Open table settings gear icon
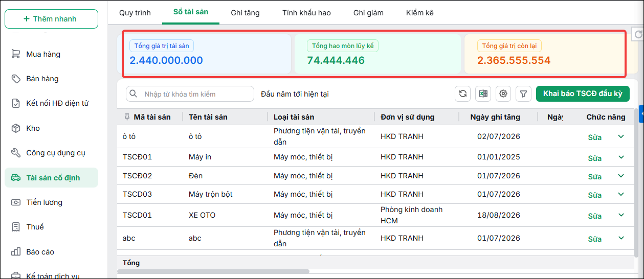Viewport: 644px width, 279px height. tap(503, 94)
